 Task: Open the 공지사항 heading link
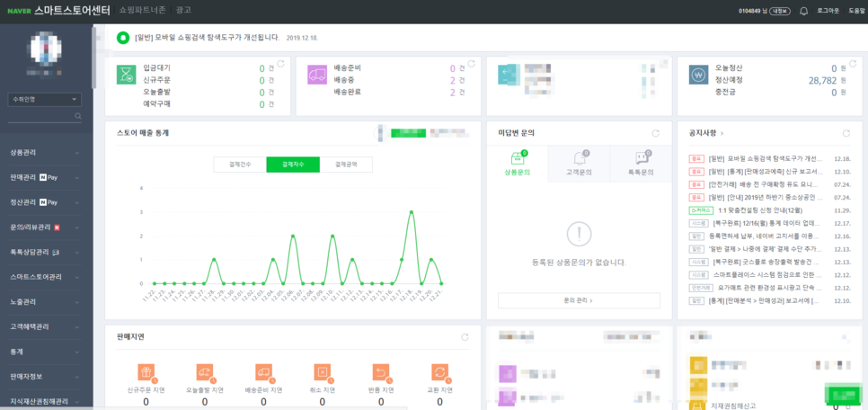pyautogui.click(x=705, y=134)
